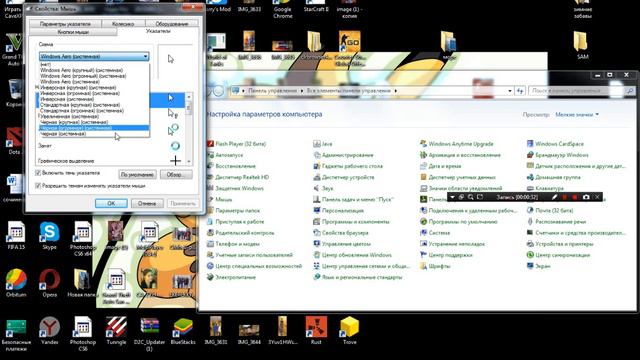Screen dimensions: 640x360
Task: Collapse the Схема dropdown via its arrow
Action: point(145,56)
